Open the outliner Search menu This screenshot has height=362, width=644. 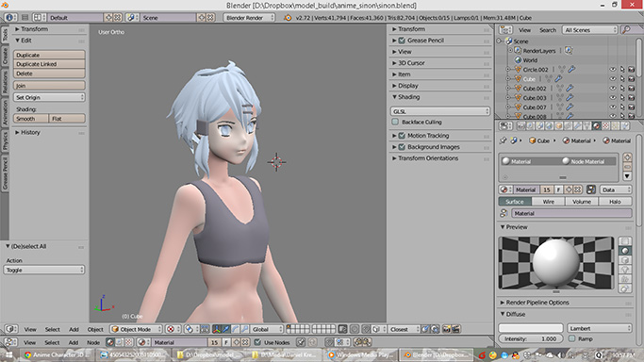(548, 30)
